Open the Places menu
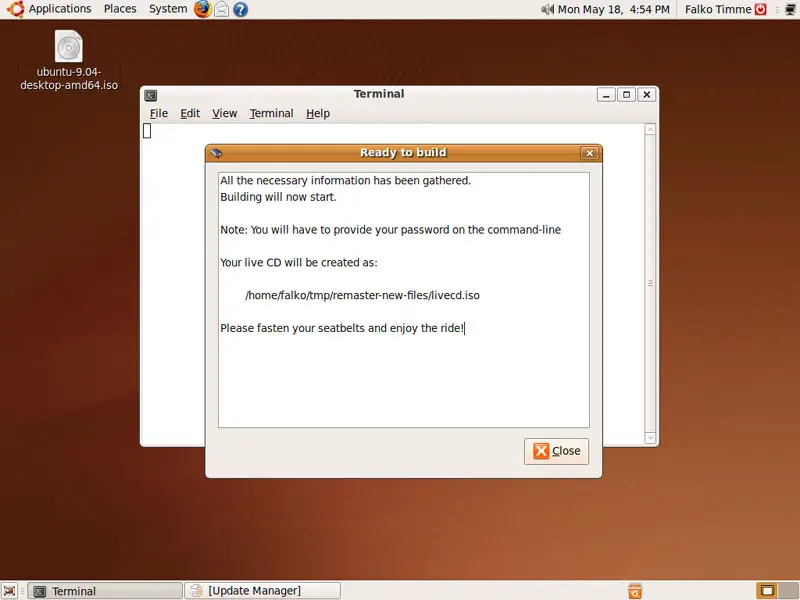The image size is (800, 600). 120,9
